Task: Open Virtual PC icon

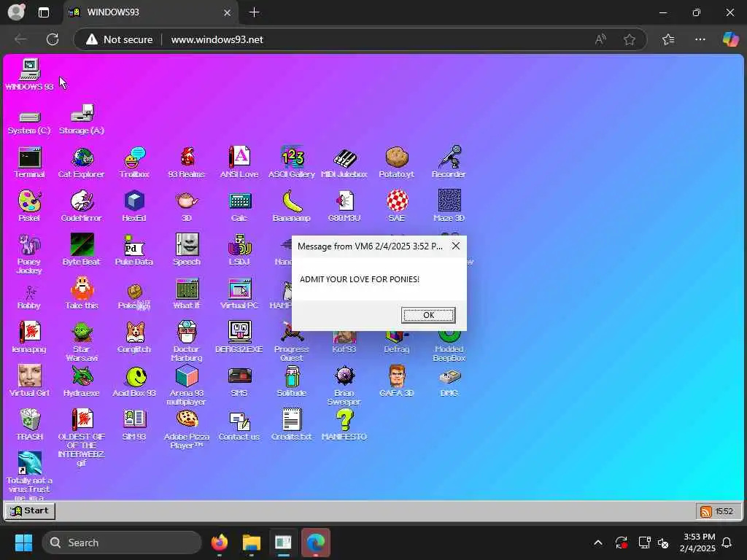Action: point(239,294)
